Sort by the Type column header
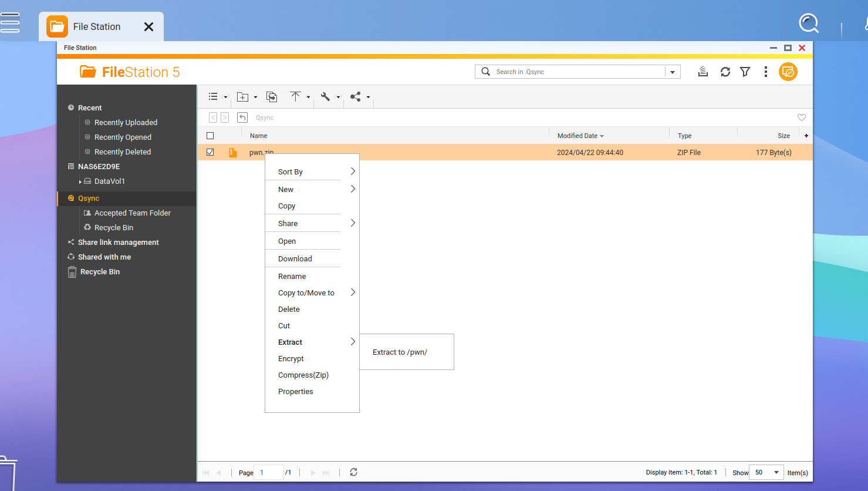 (684, 136)
